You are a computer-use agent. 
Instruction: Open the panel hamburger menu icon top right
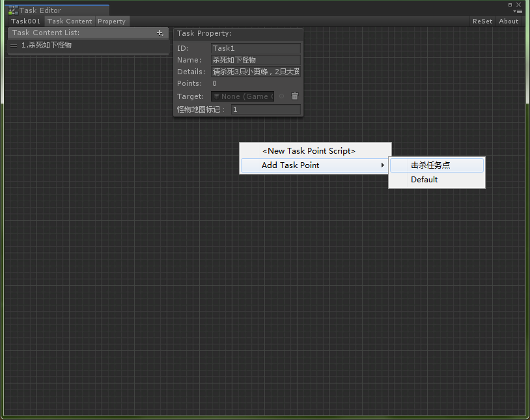pos(518,10)
